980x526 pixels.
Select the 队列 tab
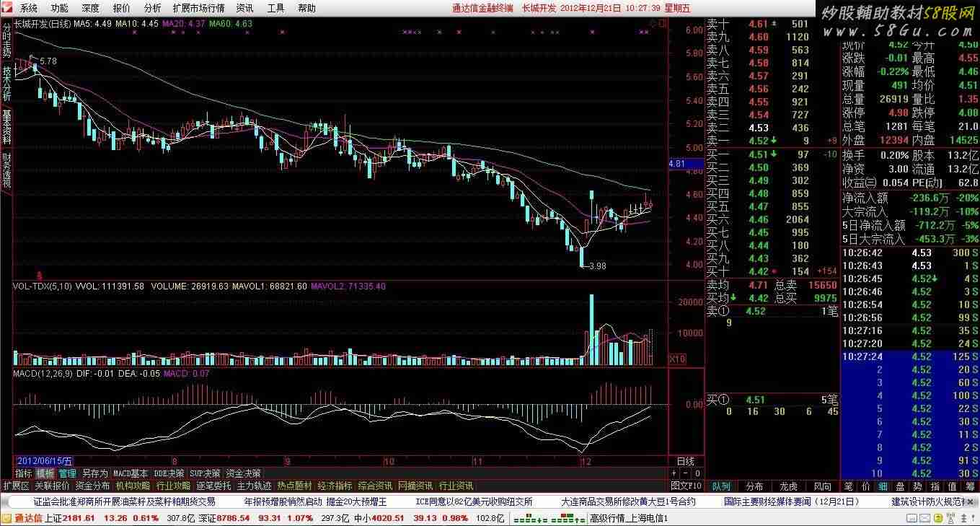tap(720, 486)
